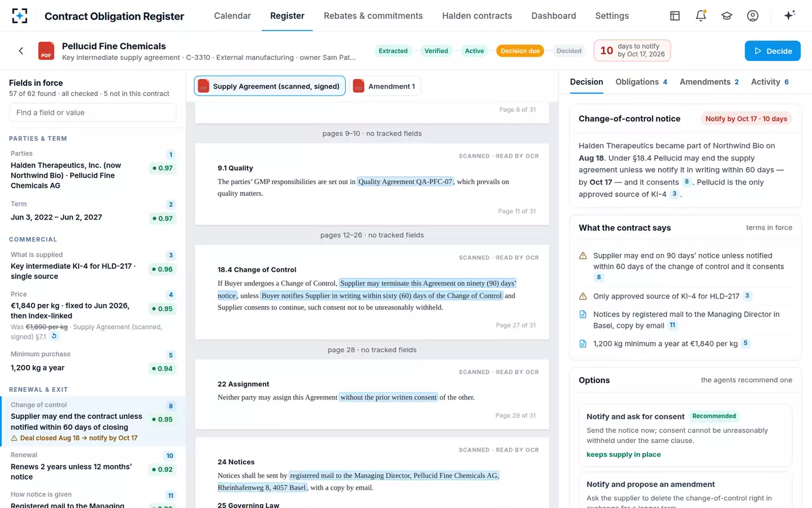Open the layout panel icon in header
Image resolution: width=812 pixels, height=508 pixels.
675,16
